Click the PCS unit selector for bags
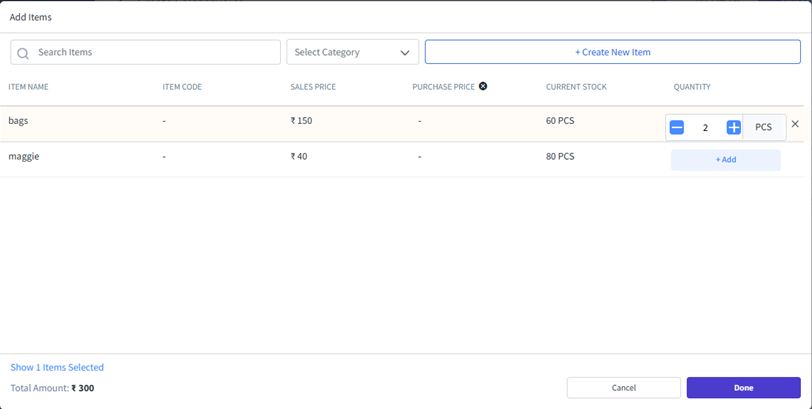The width and height of the screenshot is (812, 409). (x=764, y=128)
